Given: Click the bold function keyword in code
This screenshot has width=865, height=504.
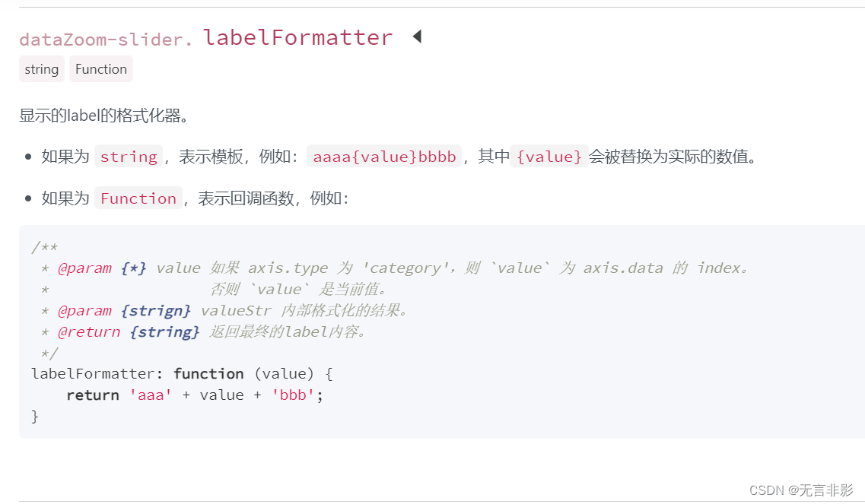Looking at the screenshot, I should tap(208, 374).
